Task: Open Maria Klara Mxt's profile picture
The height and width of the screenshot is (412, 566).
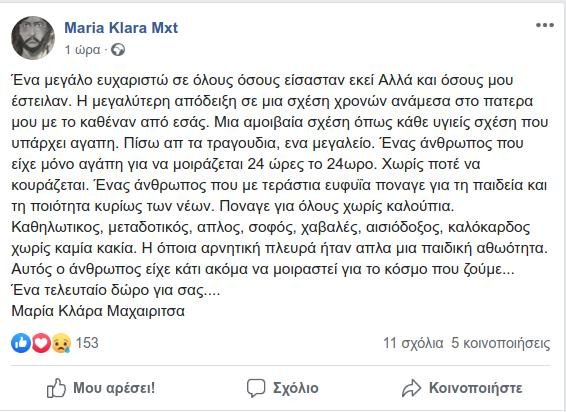Action: pyautogui.click(x=33, y=38)
